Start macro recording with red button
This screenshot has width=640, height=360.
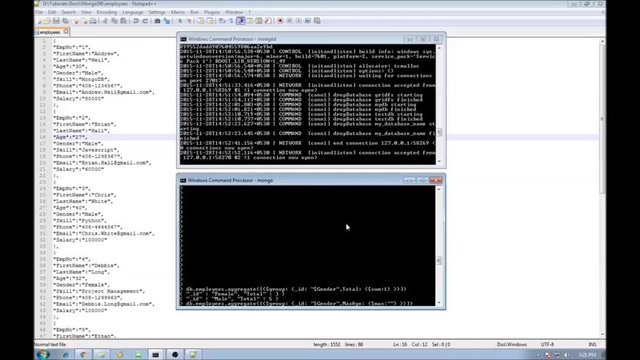280,21
